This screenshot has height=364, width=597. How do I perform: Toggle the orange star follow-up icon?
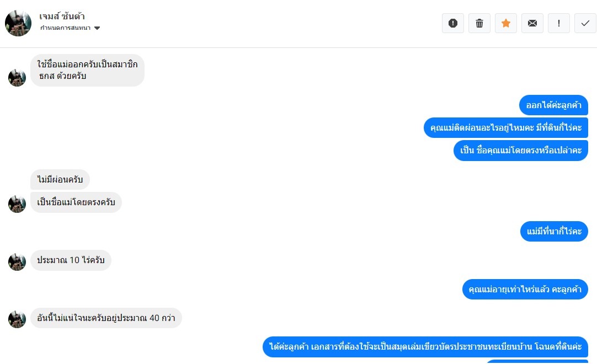click(x=505, y=23)
